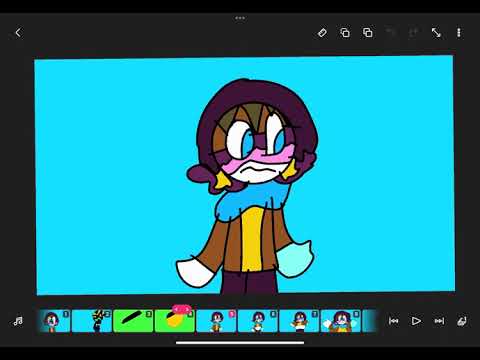480x360 pixels.
Task: Go back using the top-left arrow
Action: tap(18, 33)
